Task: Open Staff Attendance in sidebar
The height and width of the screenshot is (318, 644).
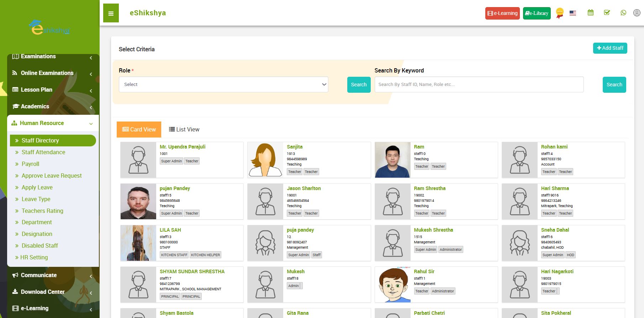Action: point(43,152)
